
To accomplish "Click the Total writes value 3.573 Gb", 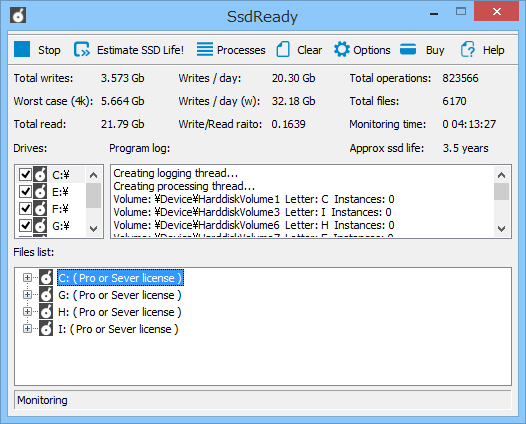I will [122, 78].
